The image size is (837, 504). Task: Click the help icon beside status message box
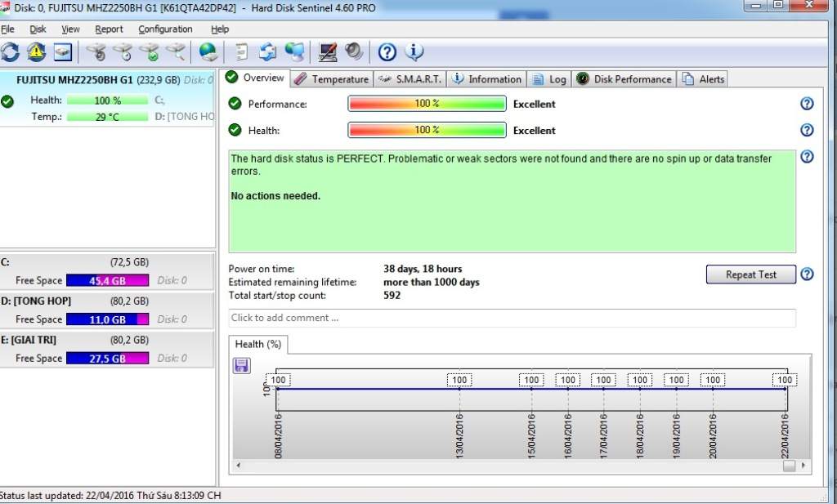click(807, 156)
